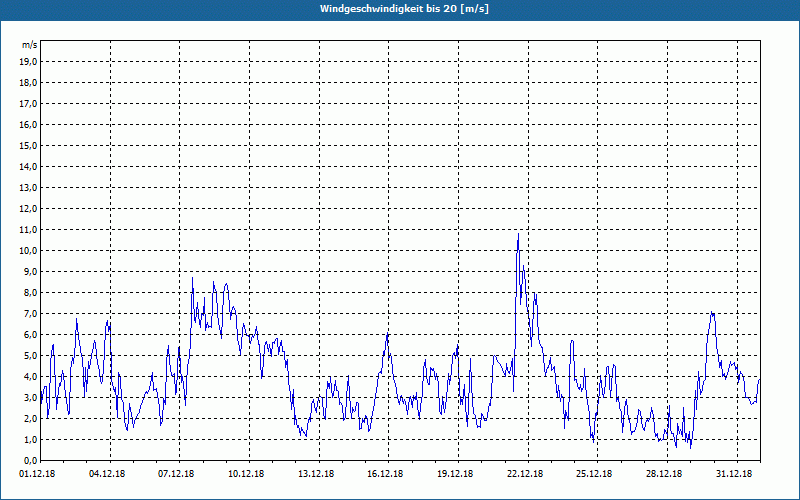Click the 'm/s' unit label
This screenshot has height=500, width=800.
[x=29, y=45]
